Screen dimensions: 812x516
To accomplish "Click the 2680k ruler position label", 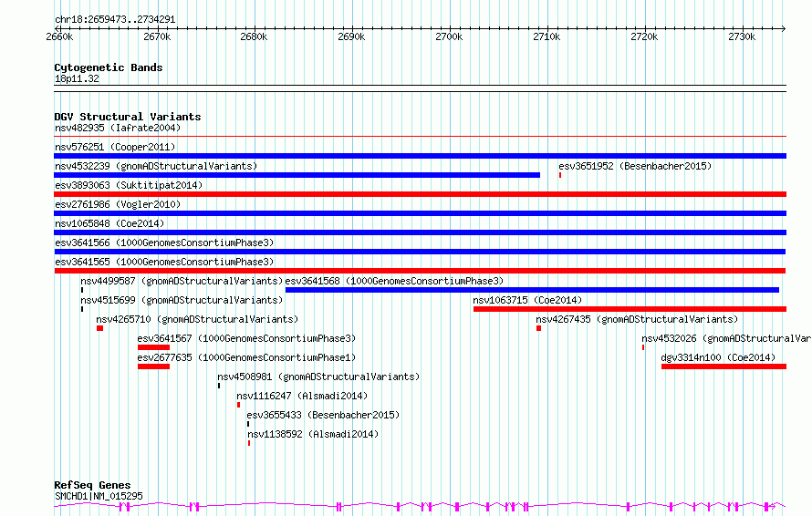I will pos(254,36).
